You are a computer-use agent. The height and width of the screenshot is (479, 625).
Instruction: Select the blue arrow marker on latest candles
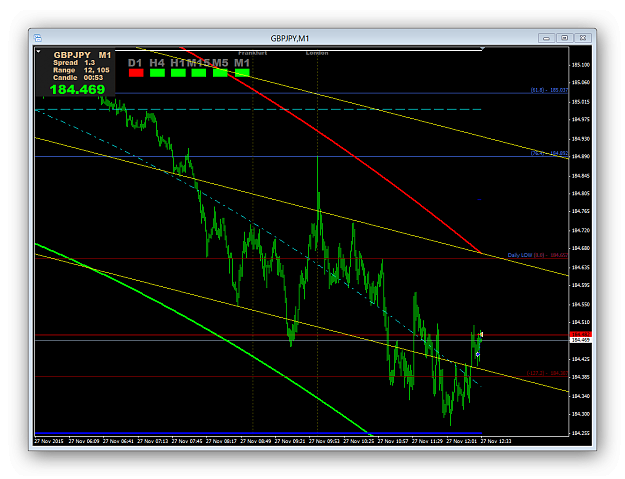(478, 354)
